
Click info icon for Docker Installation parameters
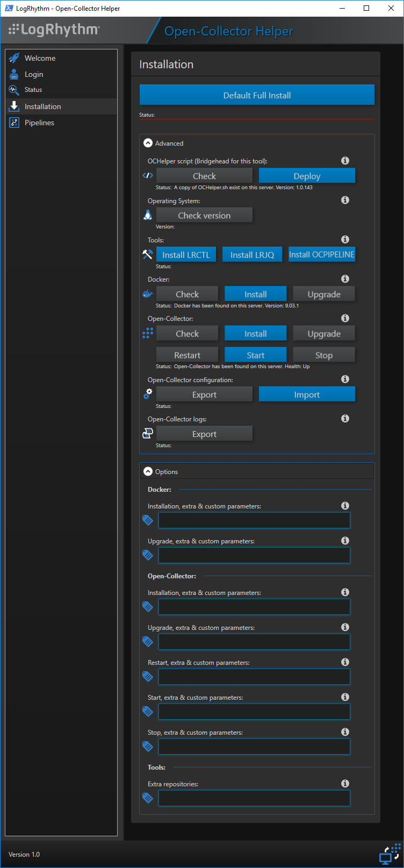point(345,506)
